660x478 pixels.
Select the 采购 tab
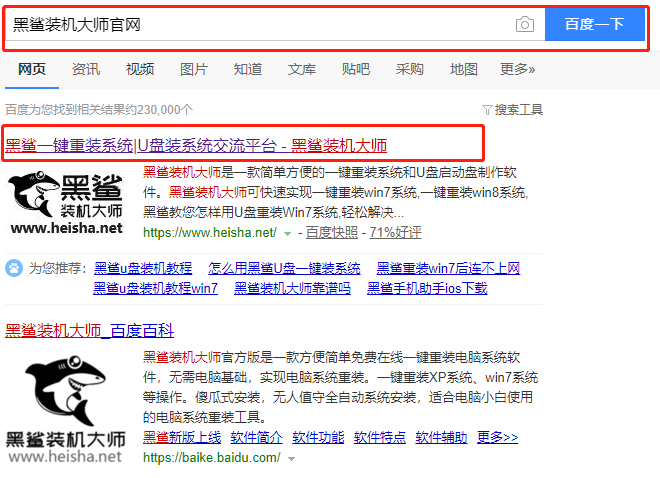tap(410, 69)
